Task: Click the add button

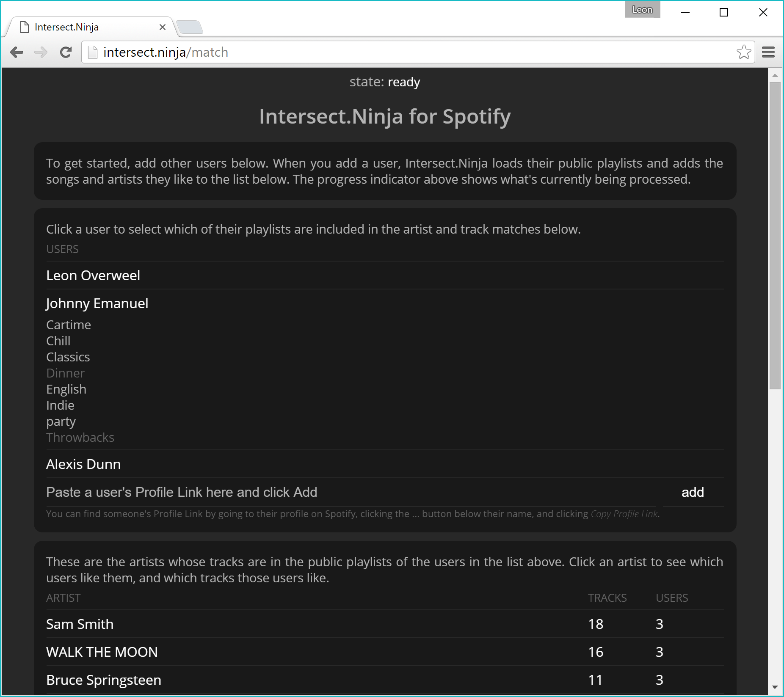Action: click(x=693, y=492)
